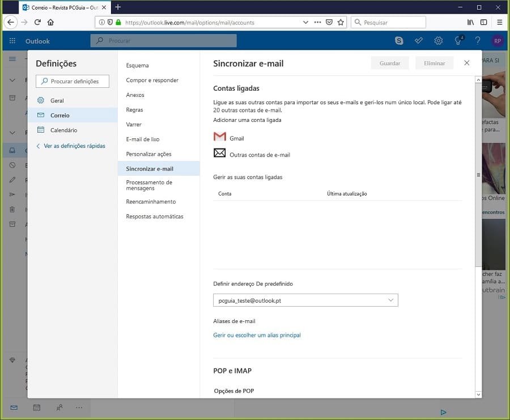Open a new browser tab
This screenshot has height=420, width=510.
pos(118,7)
